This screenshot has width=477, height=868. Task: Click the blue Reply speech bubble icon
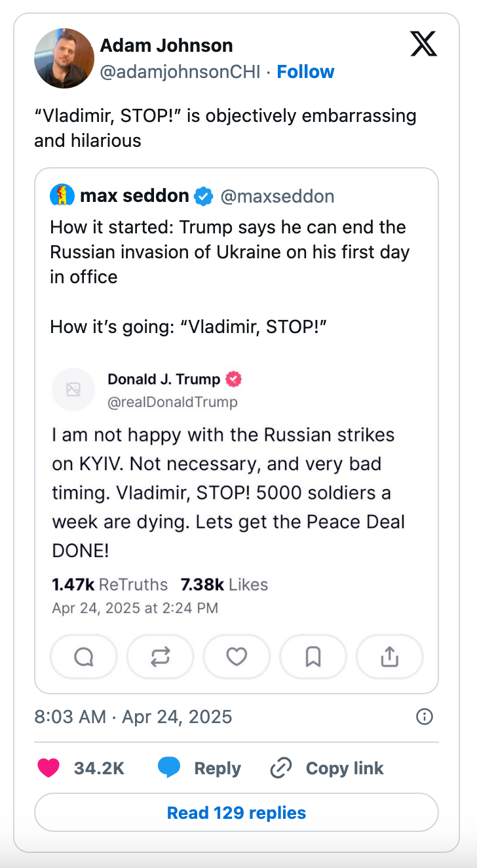[x=169, y=768]
